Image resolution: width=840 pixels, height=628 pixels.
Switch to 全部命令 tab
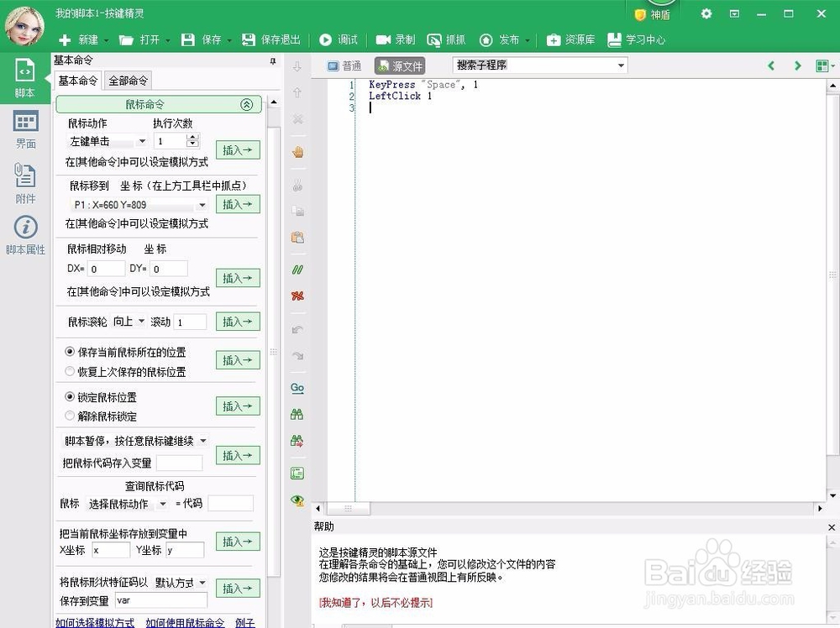[x=128, y=81]
